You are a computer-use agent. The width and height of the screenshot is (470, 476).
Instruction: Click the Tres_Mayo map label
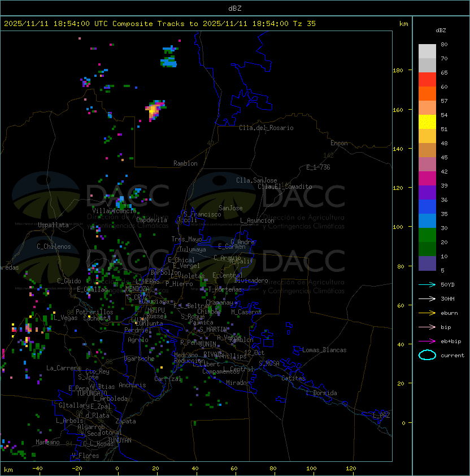[x=186, y=239]
